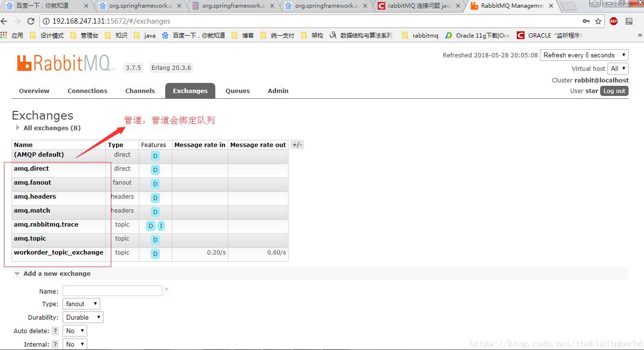Open the new tab button
The height and width of the screenshot is (350, 644).
click(569, 6)
